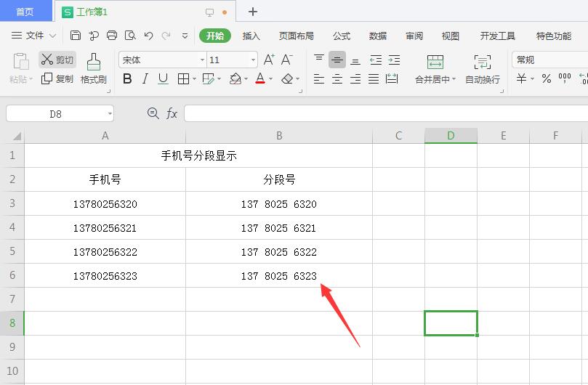Switch to Page Layout (页面布局) tab
The height and width of the screenshot is (385, 588).
coord(297,36)
